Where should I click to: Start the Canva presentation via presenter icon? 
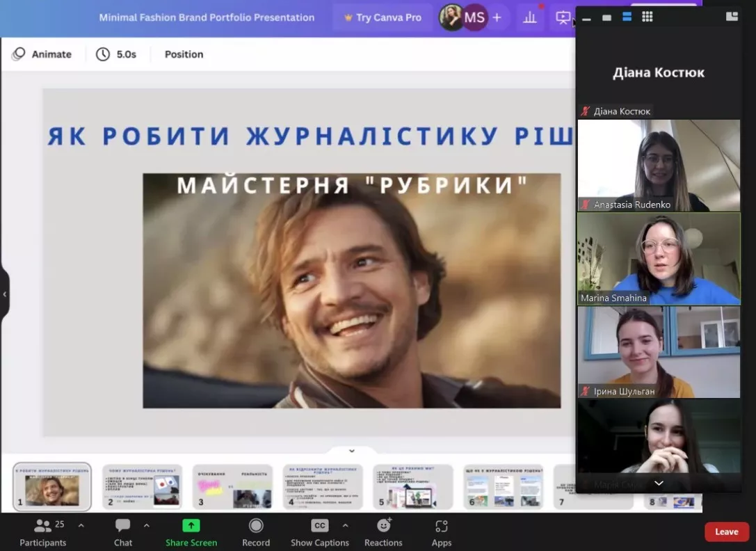[563, 17]
